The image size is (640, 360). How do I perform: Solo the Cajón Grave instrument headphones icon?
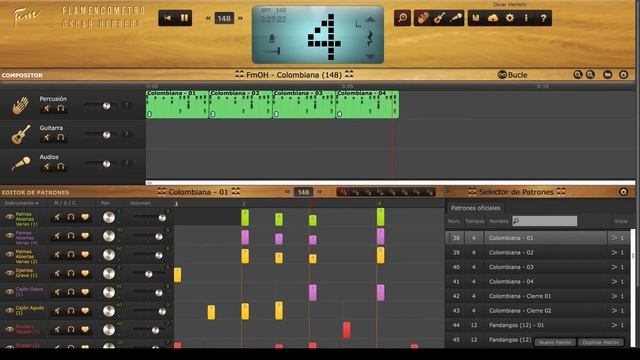(71, 292)
